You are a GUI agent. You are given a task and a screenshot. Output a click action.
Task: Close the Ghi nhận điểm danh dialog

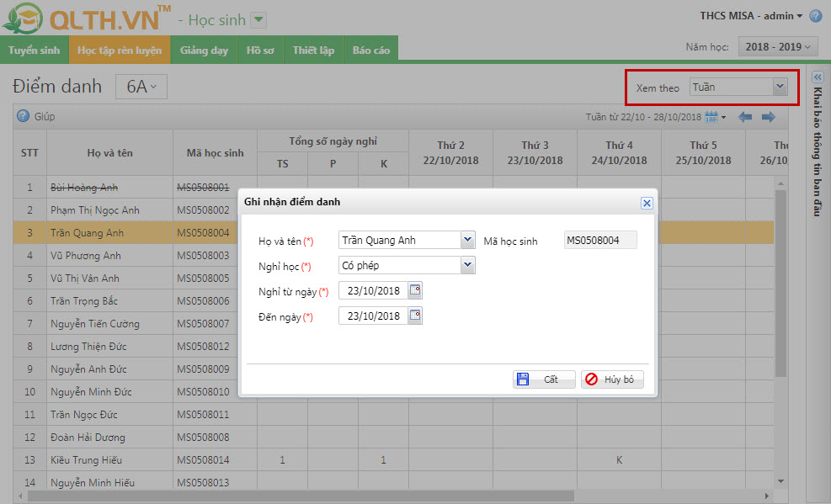pyautogui.click(x=647, y=203)
